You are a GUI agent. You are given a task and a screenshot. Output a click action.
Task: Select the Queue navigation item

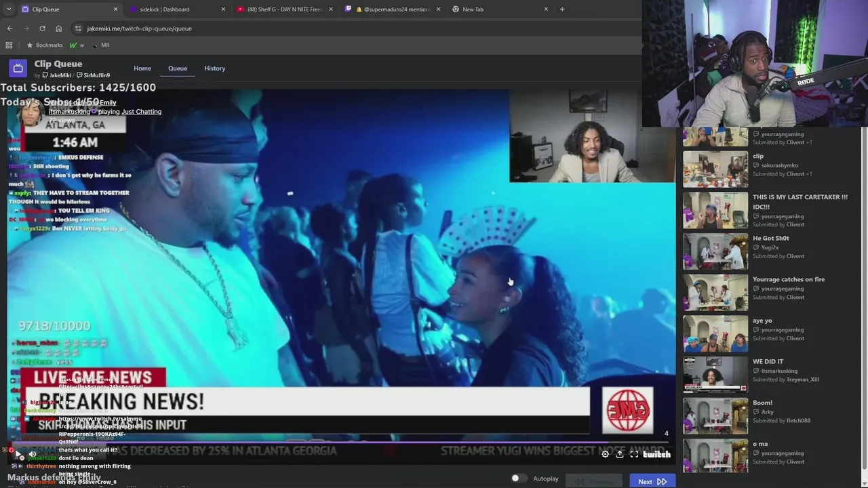(x=178, y=68)
